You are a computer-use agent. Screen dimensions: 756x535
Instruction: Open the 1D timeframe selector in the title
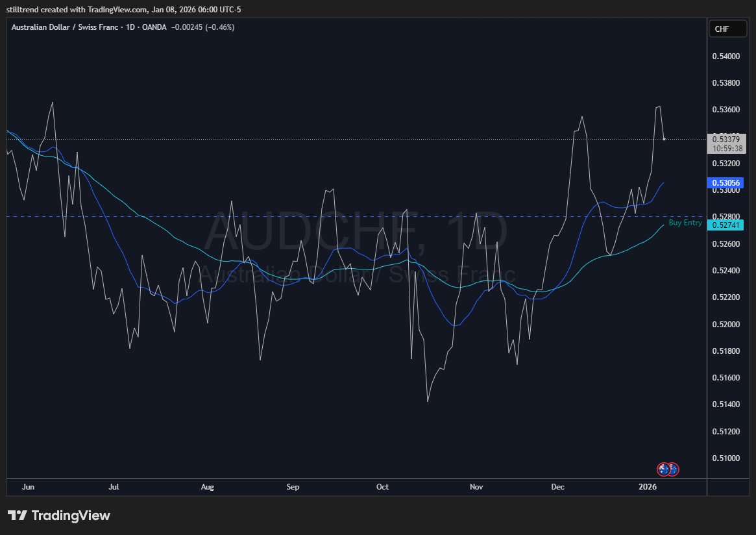point(130,27)
